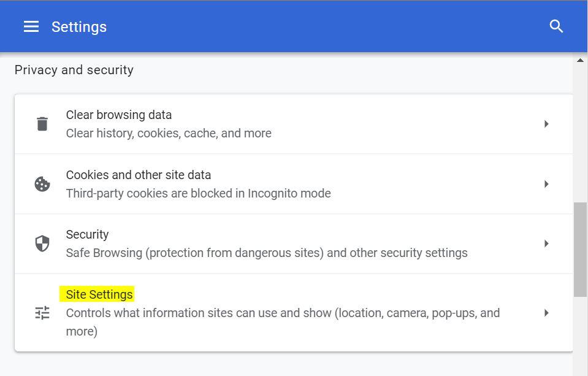Expand the Site Settings row arrow
Screen dimensions: 588x376
pos(546,313)
